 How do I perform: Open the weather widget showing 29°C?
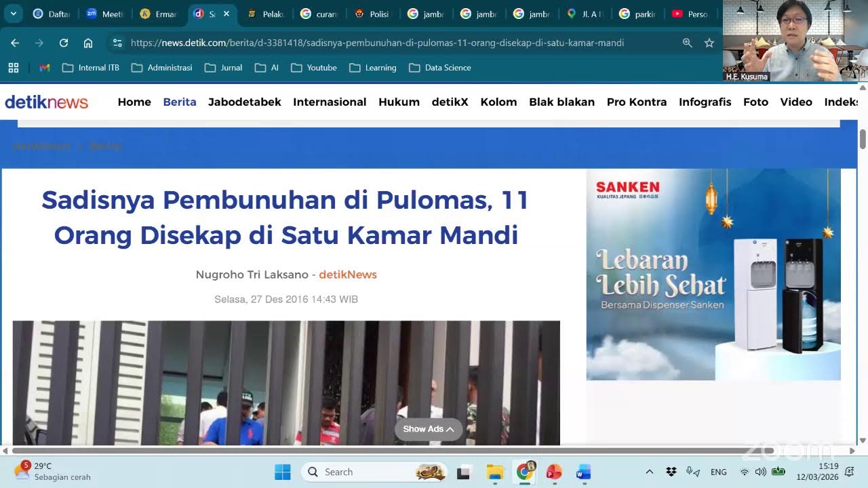coord(52,472)
